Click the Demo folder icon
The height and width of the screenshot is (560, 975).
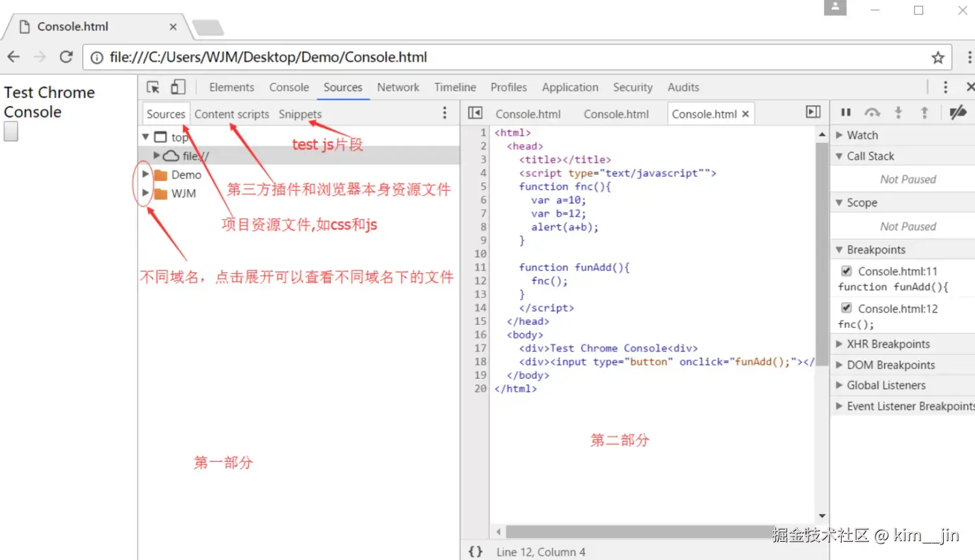tap(161, 175)
